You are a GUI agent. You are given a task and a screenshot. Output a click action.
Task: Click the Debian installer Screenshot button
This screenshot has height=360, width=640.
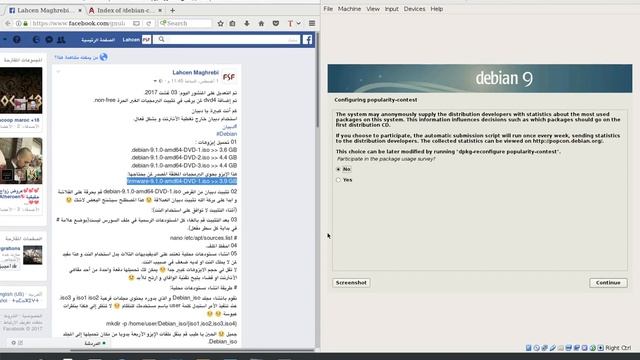(351, 282)
